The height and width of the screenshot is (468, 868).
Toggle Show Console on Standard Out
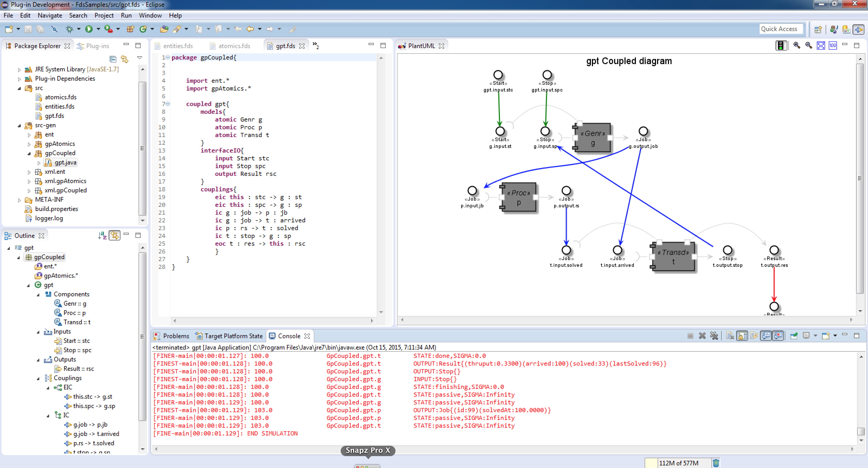click(x=766, y=336)
